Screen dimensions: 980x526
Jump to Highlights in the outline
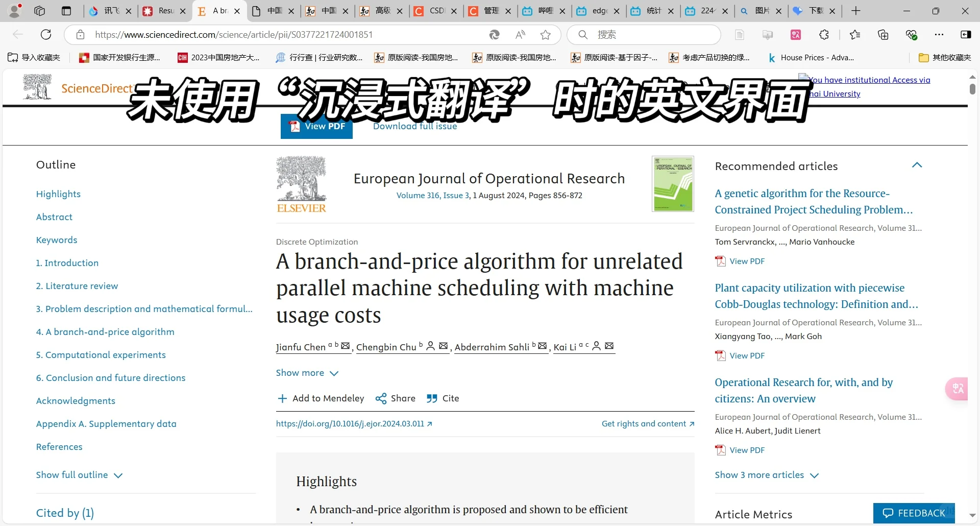(58, 194)
